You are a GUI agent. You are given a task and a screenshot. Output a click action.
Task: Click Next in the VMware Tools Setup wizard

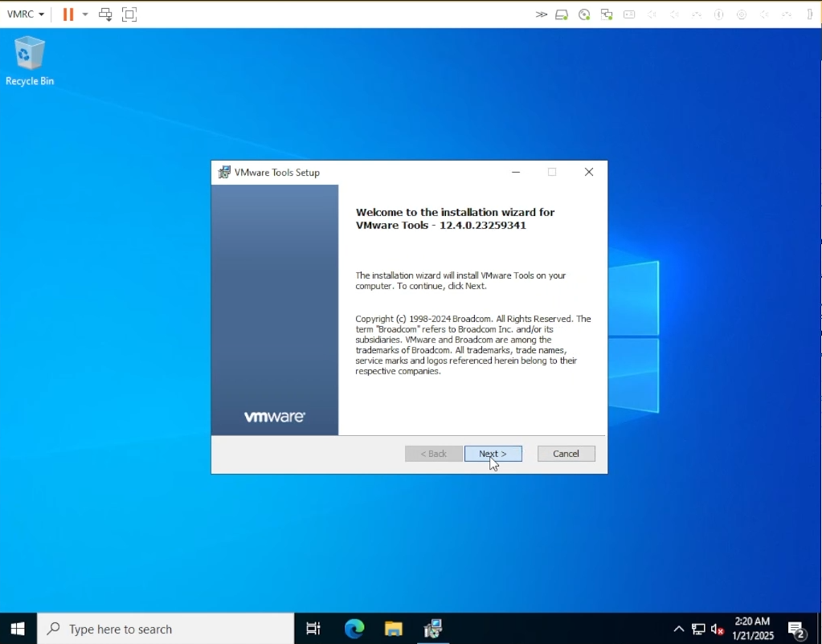pos(493,453)
